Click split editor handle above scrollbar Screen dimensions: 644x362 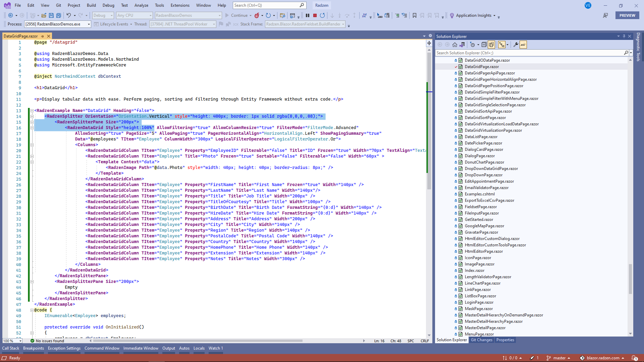[x=429, y=43]
